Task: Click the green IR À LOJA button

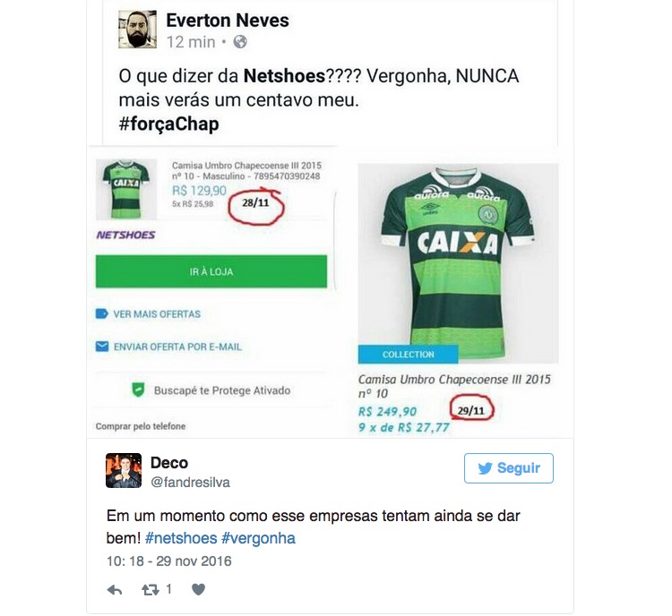Action: 211,271
